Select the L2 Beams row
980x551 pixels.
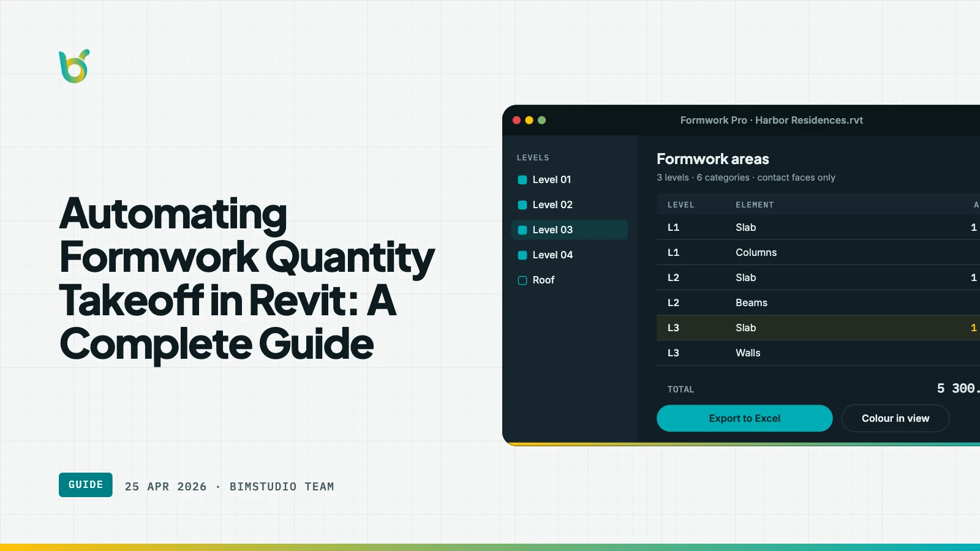click(818, 302)
